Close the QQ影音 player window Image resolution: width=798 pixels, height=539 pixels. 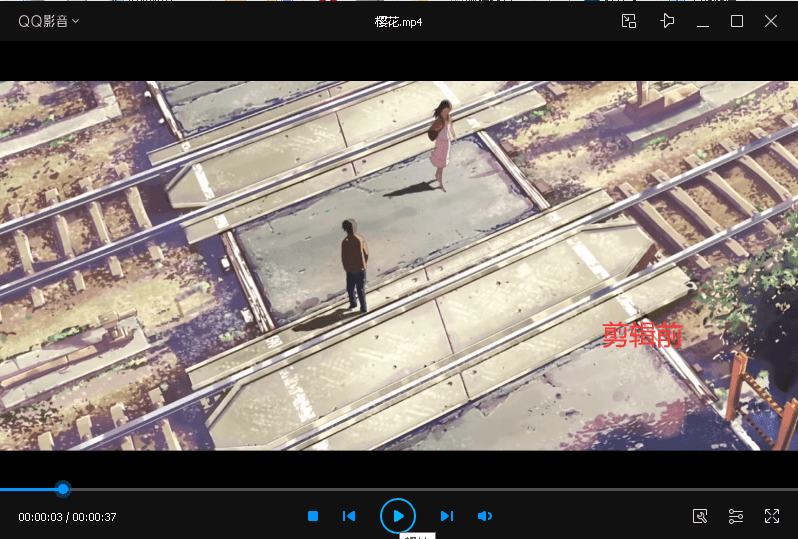771,21
